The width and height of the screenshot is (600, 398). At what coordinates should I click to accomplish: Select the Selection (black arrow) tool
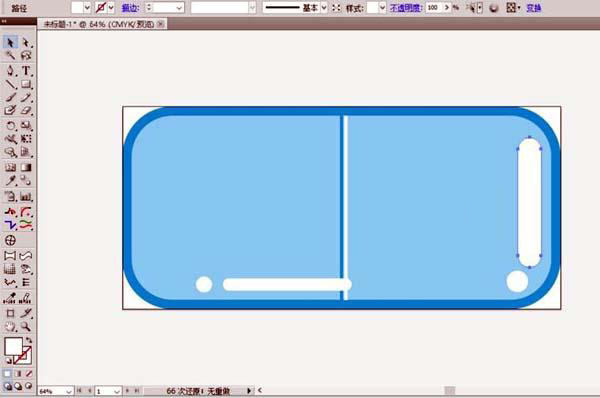pos(10,42)
